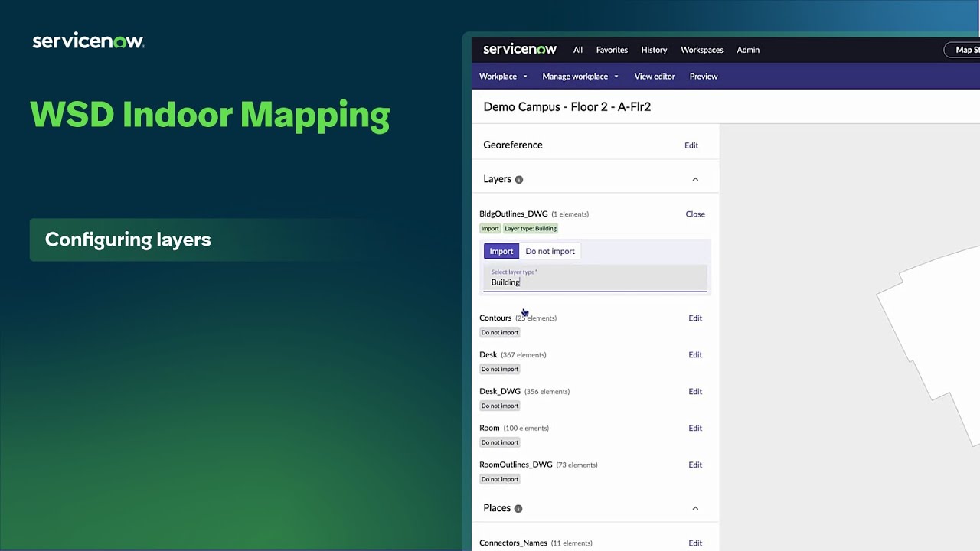Open the View editor tab
Screen dimensions: 980x551
point(654,76)
